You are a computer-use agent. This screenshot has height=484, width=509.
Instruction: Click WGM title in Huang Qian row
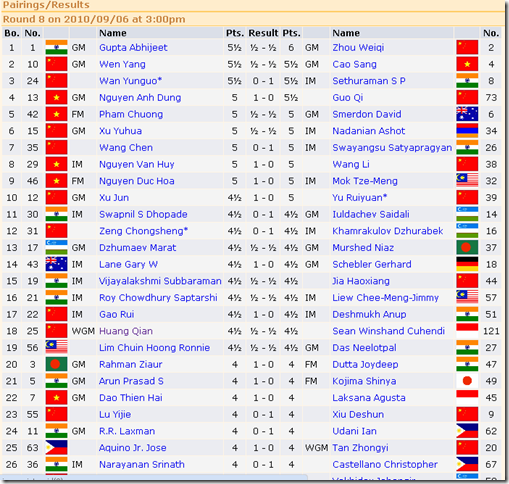pos(83,331)
